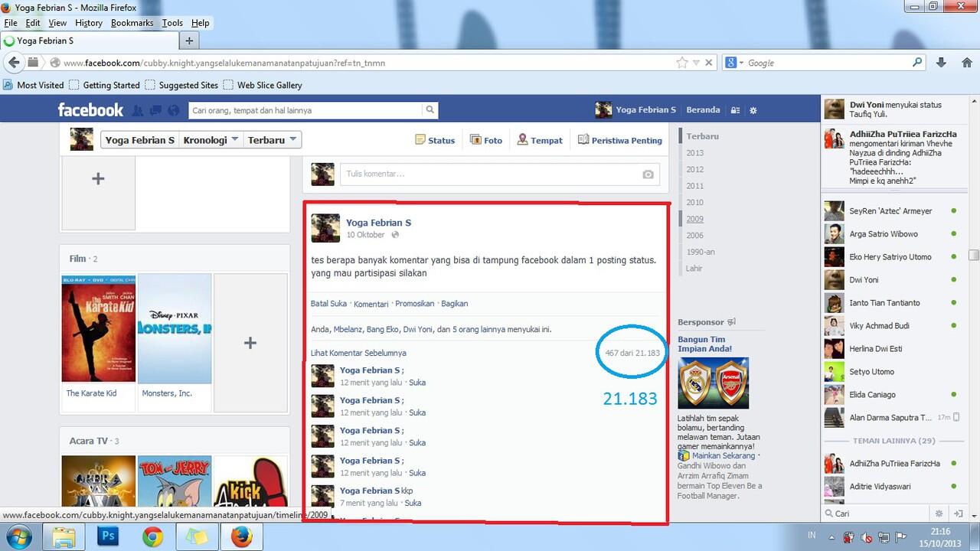
Task: Click the chat Cari search field
Action: (x=877, y=514)
